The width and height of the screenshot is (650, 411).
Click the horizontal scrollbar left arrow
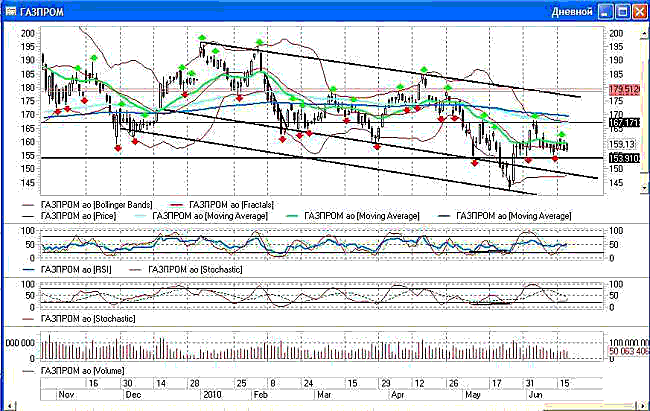10,405
